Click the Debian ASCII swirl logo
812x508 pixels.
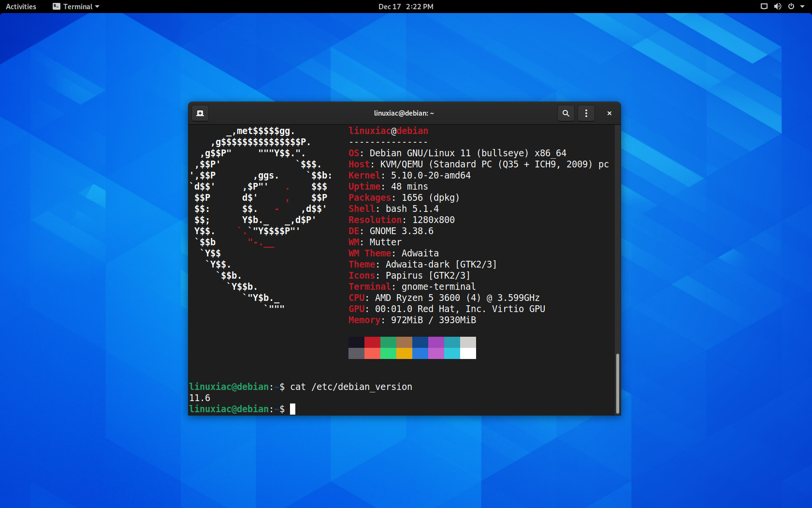click(261, 220)
